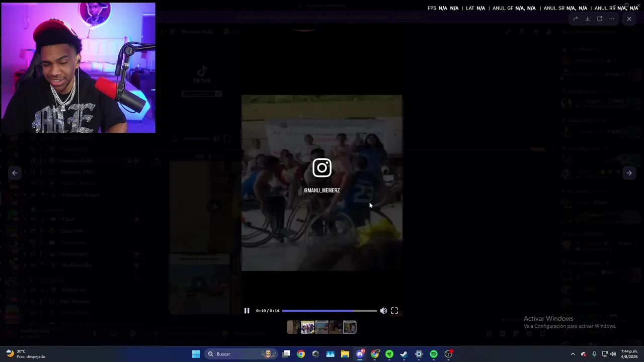
Task: Open the blue photos app on taskbar
Action: [x=331, y=354]
